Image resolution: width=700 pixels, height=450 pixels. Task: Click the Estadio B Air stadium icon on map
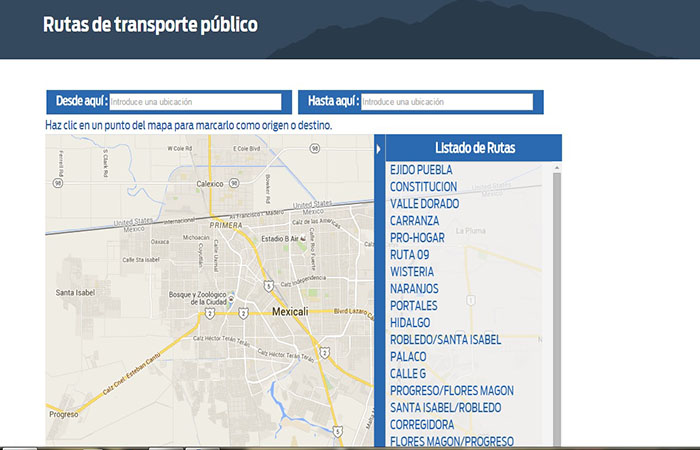pyautogui.click(x=303, y=238)
